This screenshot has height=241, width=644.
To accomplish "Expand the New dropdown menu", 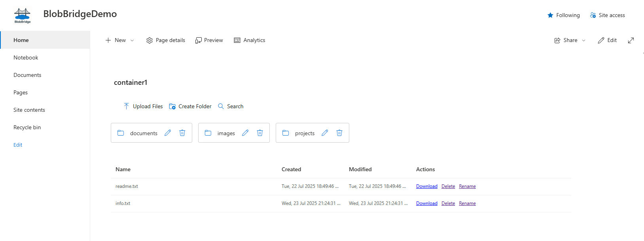I will point(120,40).
